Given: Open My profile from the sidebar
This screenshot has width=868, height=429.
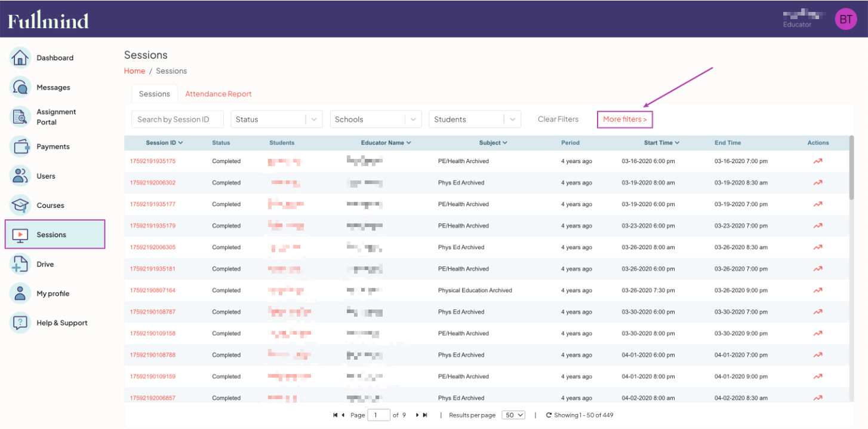Looking at the screenshot, I should click(x=53, y=293).
